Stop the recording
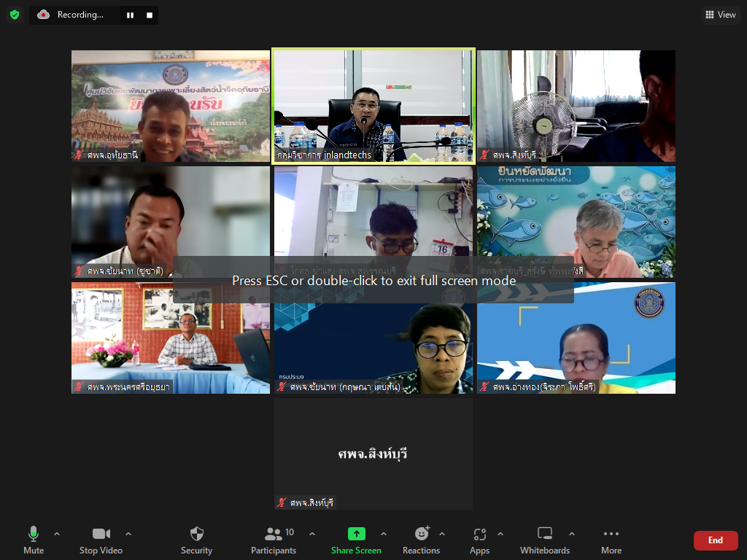The height and width of the screenshot is (560, 747). coord(150,15)
